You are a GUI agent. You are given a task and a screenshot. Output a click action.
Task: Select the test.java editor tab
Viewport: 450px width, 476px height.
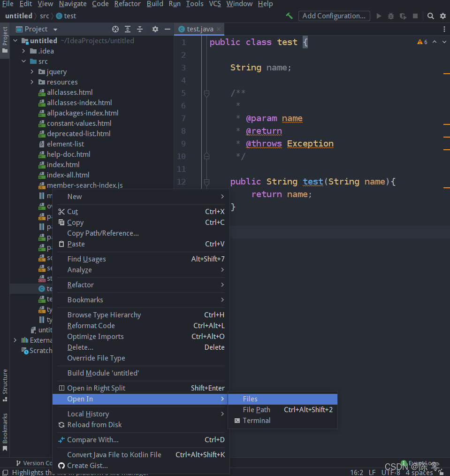(199, 29)
